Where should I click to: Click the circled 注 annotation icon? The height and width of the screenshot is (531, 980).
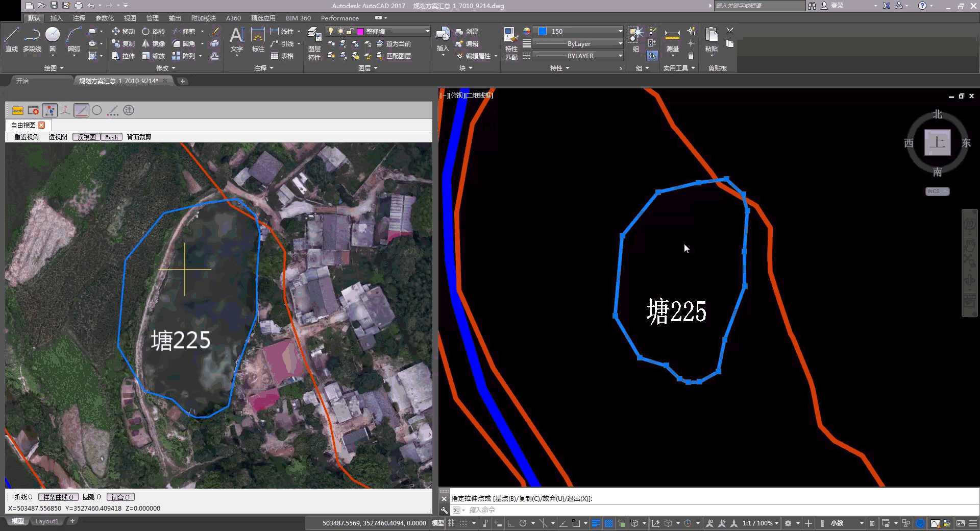[129, 110]
